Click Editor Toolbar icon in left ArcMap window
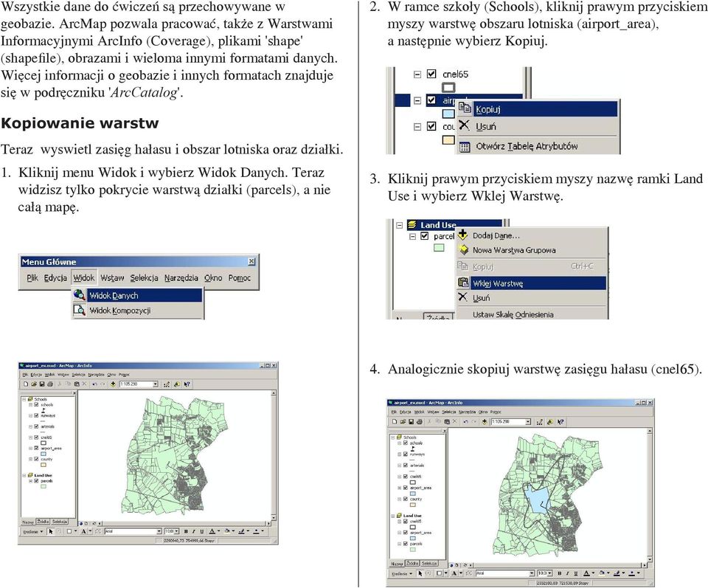 tap(167, 384)
